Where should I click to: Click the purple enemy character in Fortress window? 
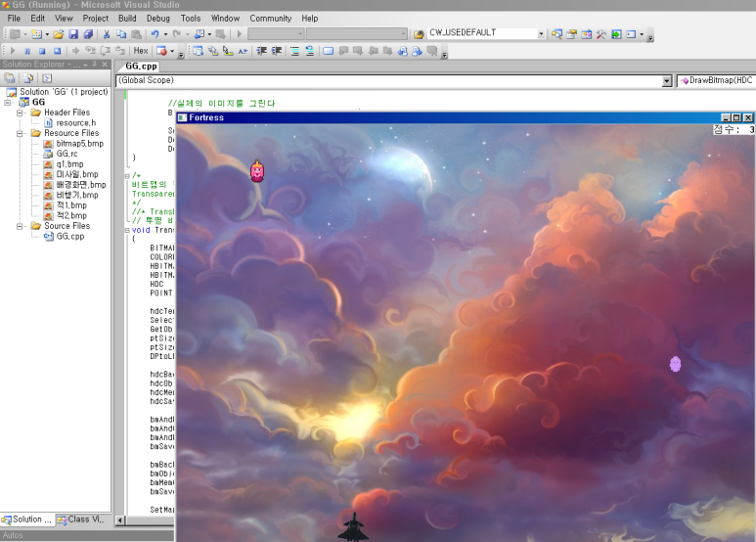click(676, 364)
